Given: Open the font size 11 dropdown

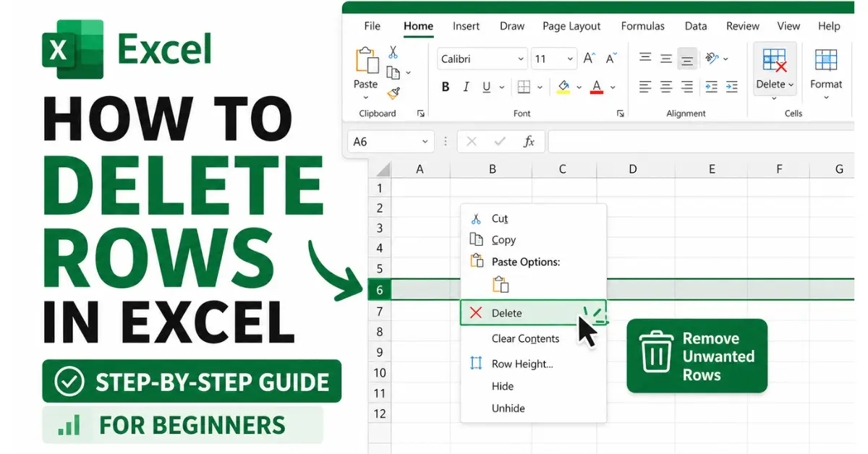Looking at the screenshot, I should pos(571,59).
